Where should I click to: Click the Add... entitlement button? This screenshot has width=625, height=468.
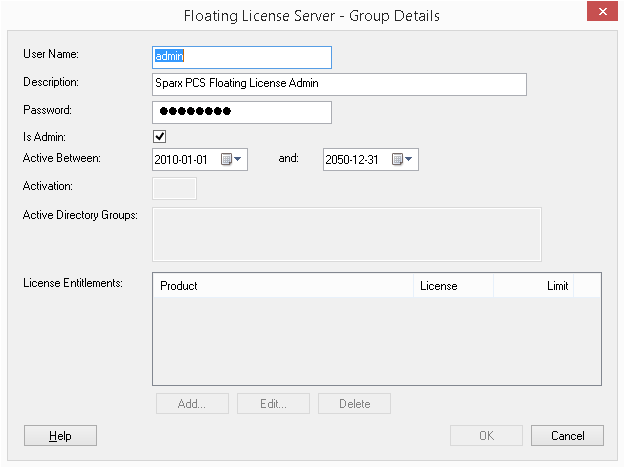pyautogui.click(x=192, y=404)
